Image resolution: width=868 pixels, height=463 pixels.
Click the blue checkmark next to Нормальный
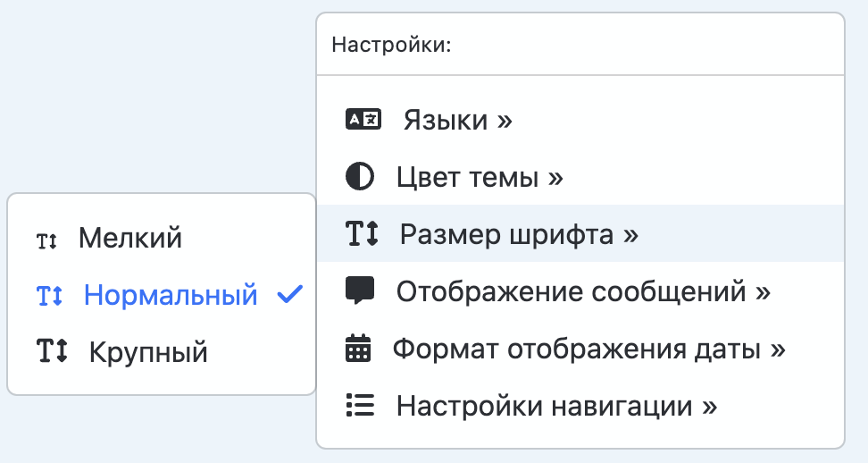290,295
